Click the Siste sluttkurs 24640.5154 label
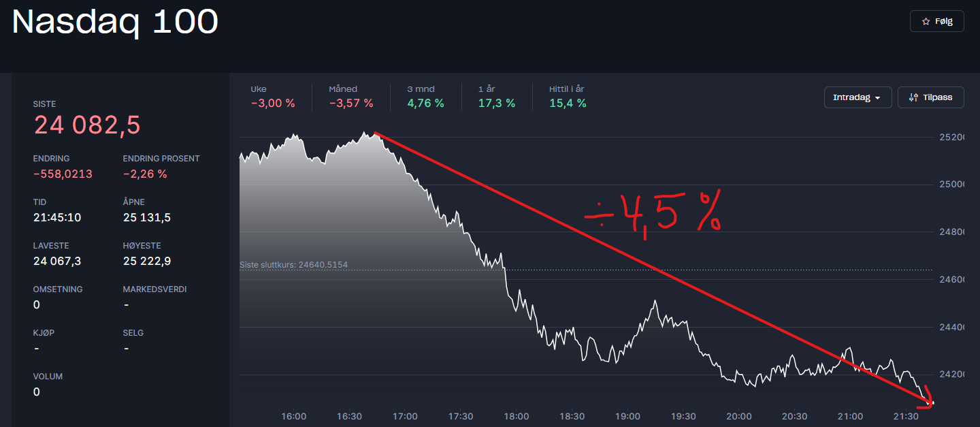The image size is (980, 427). coord(293,265)
